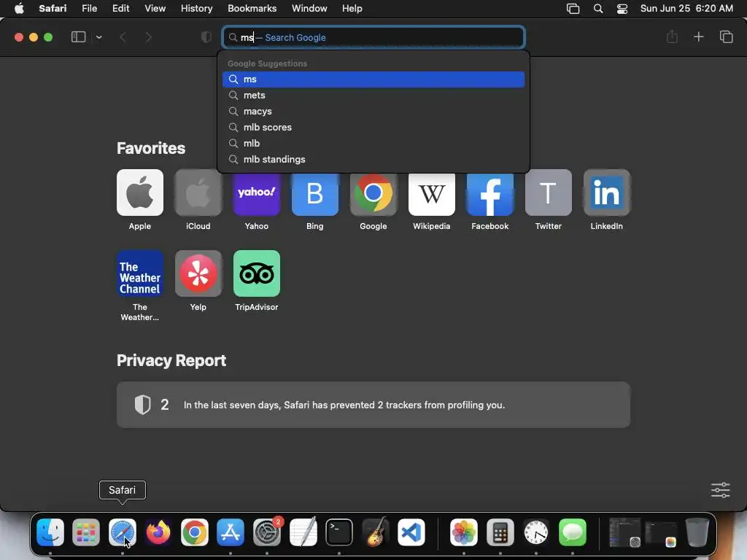747x560 pixels.
Task: Open Visual Studio Code from the Dock
Action: (411, 532)
